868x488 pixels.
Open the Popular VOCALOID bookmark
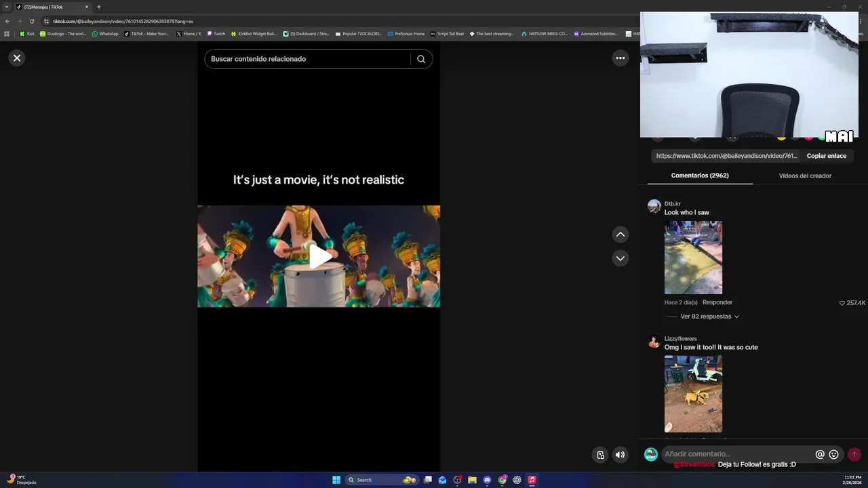coord(359,33)
